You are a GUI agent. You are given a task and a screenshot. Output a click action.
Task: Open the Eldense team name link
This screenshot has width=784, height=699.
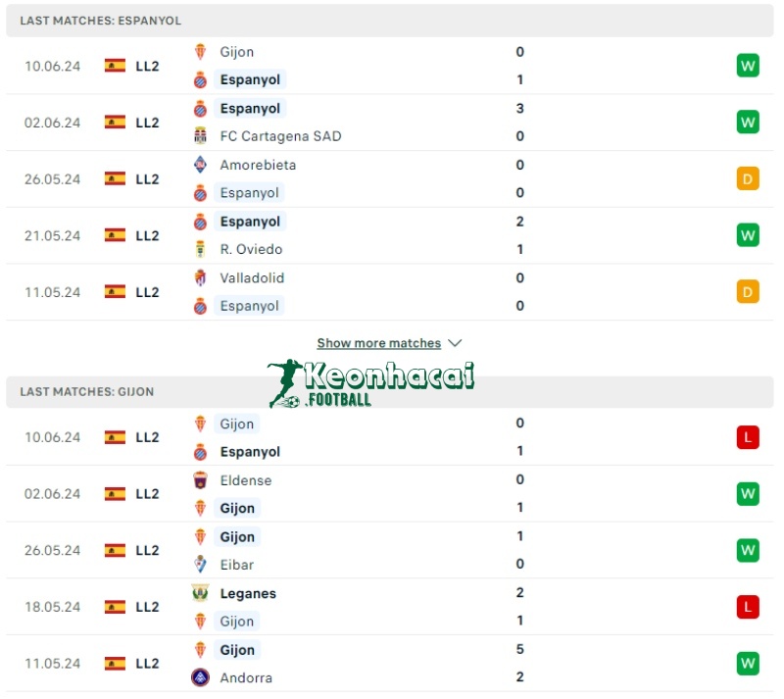pyautogui.click(x=246, y=480)
